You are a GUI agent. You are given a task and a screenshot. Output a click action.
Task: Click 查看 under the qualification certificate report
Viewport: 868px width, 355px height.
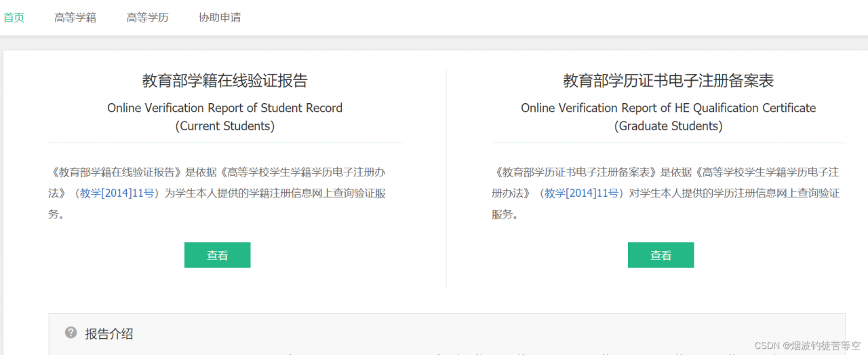tap(661, 255)
